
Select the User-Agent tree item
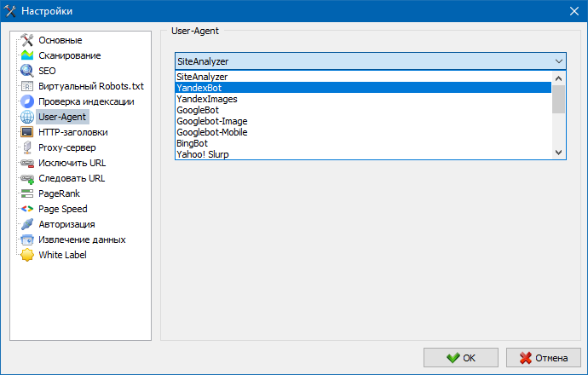pyautogui.click(x=62, y=117)
